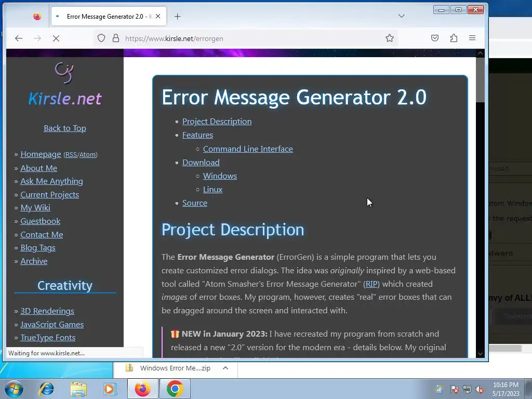532x399 pixels.
Task: Go to About Me page
Action: click(38, 168)
